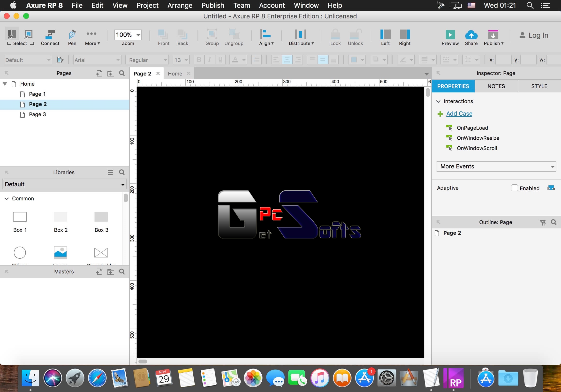The image size is (561, 392).
Task: Toggle bottom vertical alignment
Action: point(334,60)
